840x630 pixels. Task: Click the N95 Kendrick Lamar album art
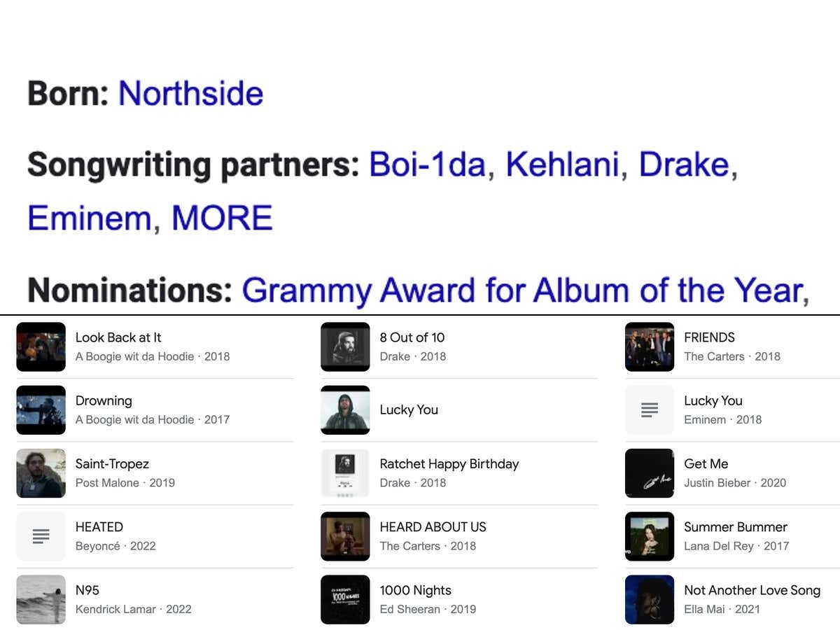pyautogui.click(x=41, y=599)
